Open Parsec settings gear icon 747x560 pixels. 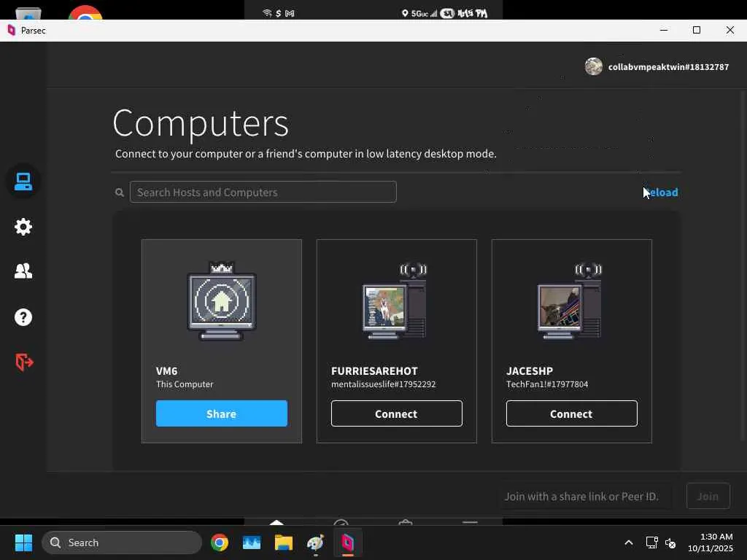click(23, 227)
